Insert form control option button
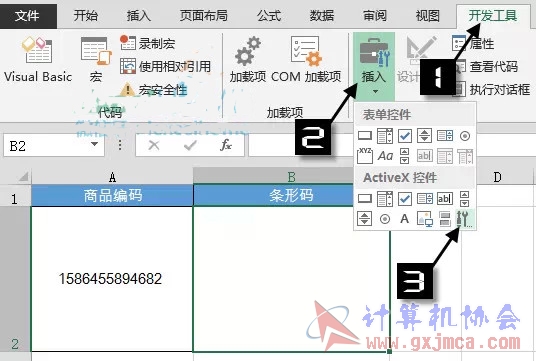The width and height of the screenshot is (536, 361). 465,136
